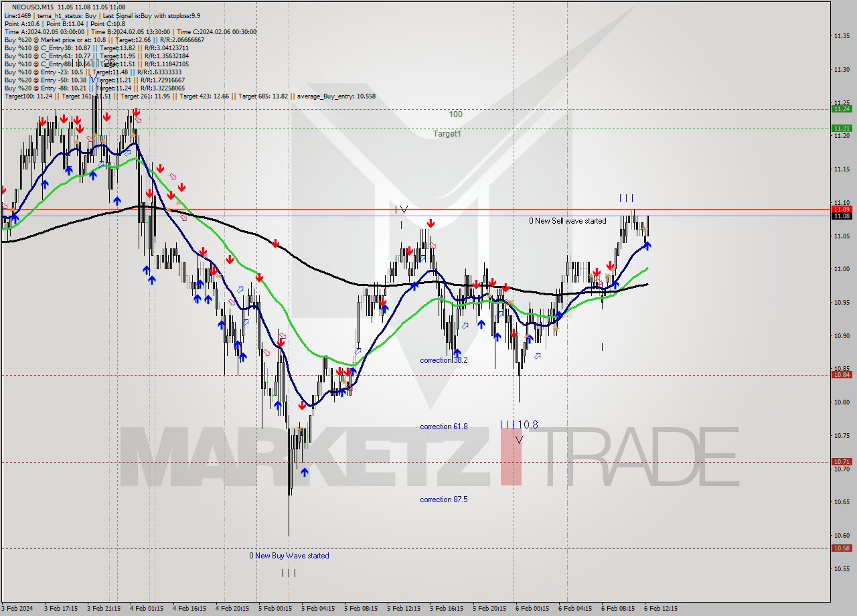
Task: Click the 11.35 price scale value
Action: click(x=841, y=35)
